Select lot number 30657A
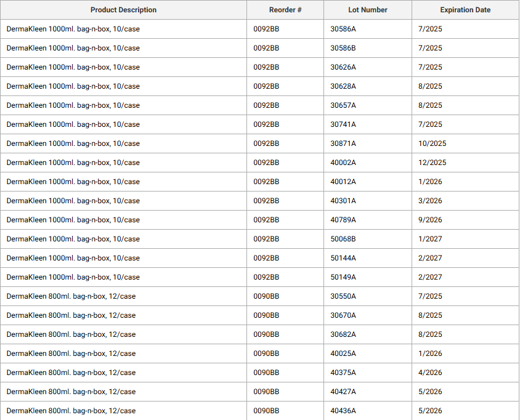520x420 pixels. tap(343, 105)
